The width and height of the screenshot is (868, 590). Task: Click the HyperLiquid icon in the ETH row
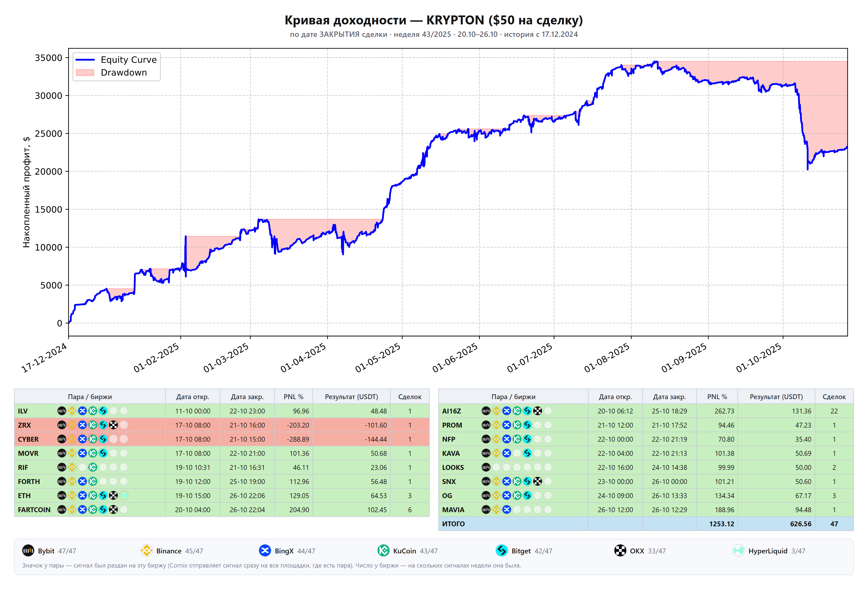coord(124,496)
